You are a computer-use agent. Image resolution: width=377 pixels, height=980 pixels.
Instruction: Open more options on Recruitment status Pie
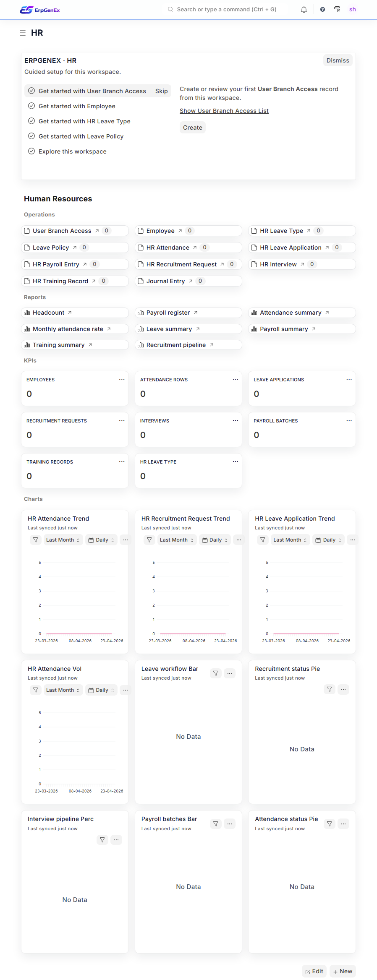tap(343, 689)
